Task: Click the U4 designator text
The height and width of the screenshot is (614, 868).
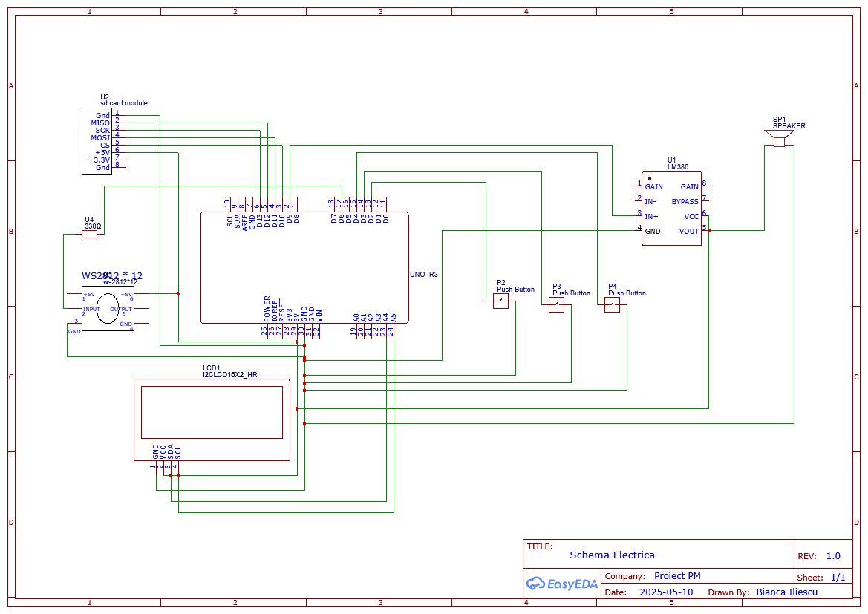Action: click(x=89, y=220)
